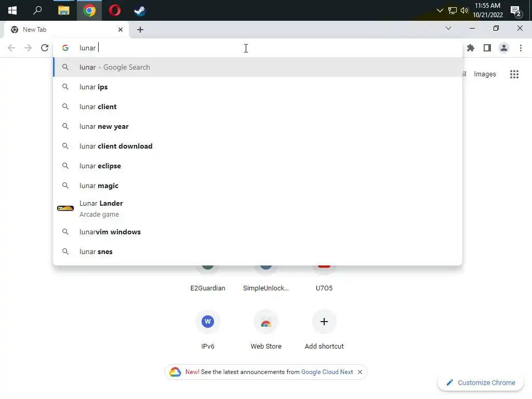The width and height of the screenshot is (532, 399).
Task: Open the Chrome three-dot menu
Action: [x=521, y=48]
